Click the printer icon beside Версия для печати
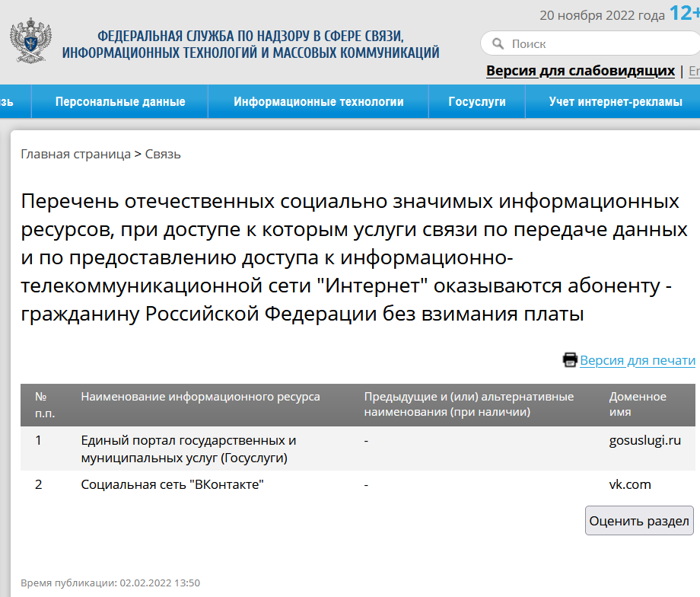The image size is (700, 597). coord(570,359)
